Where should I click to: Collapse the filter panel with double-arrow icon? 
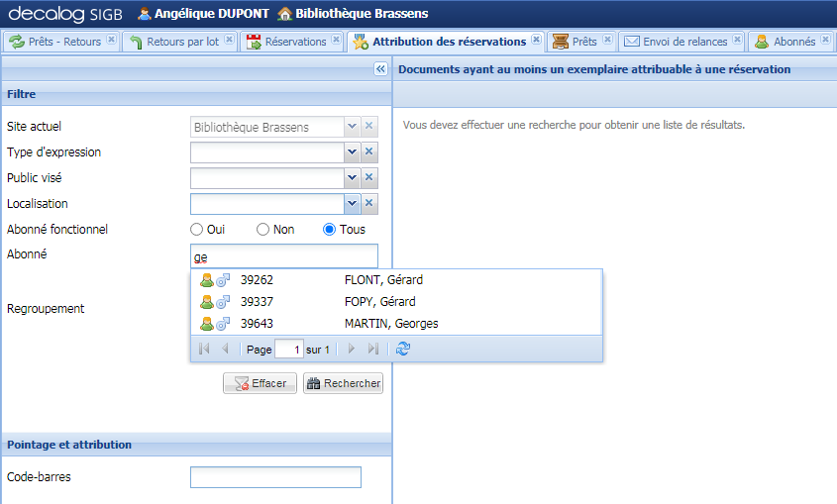(x=380, y=69)
